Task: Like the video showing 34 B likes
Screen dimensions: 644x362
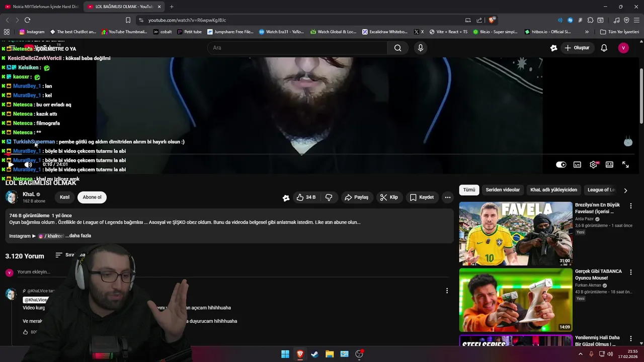Action: click(x=306, y=197)
